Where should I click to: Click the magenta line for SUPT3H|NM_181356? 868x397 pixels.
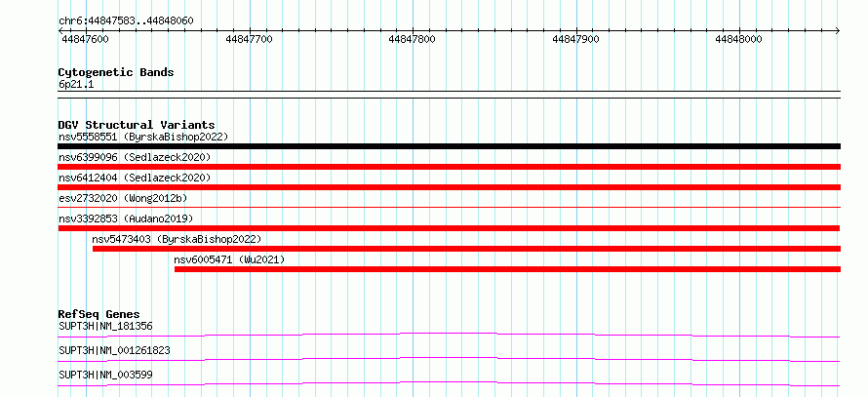[x=449, y=335]
